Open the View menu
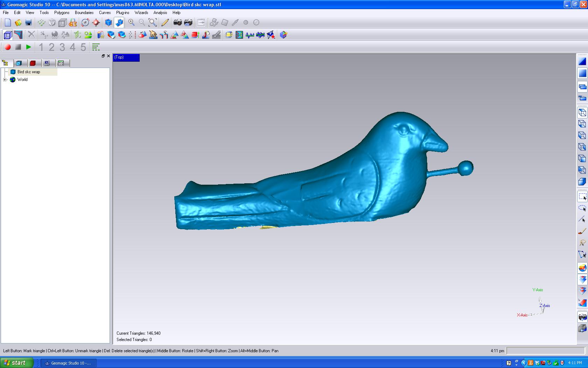 30,12
